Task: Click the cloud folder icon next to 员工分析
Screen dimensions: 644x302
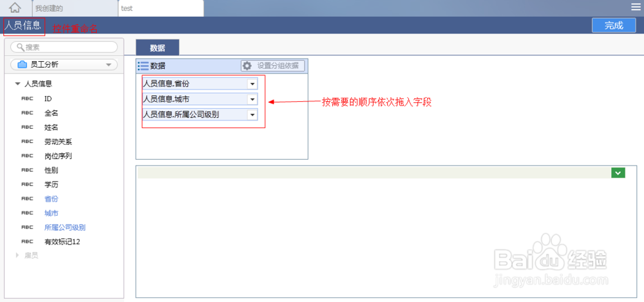Action: click(23, 64)
